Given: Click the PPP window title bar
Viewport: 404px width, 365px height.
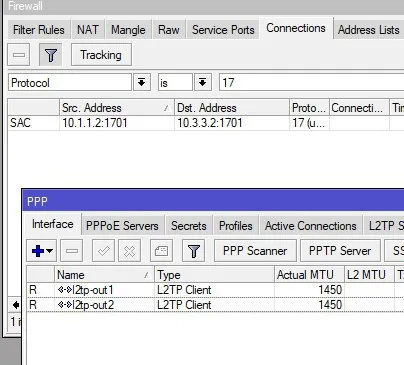Looking at the screenshot, I should [213, 201].
